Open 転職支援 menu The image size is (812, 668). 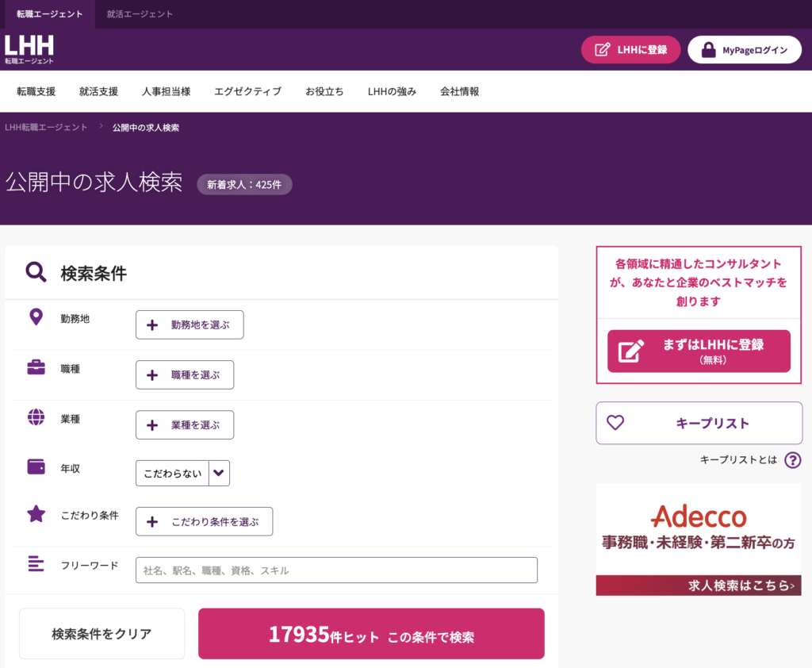coord(36,92)
